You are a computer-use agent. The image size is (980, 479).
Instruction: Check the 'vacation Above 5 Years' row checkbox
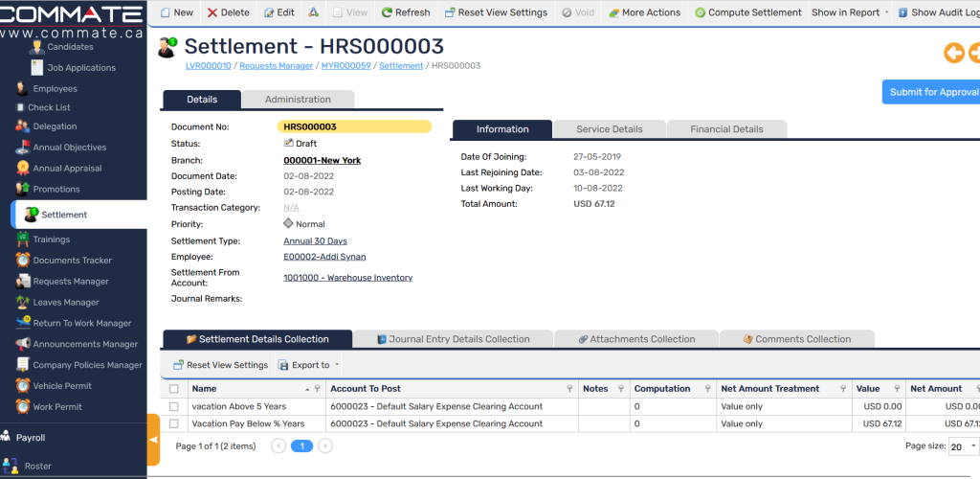pos(173,407)
